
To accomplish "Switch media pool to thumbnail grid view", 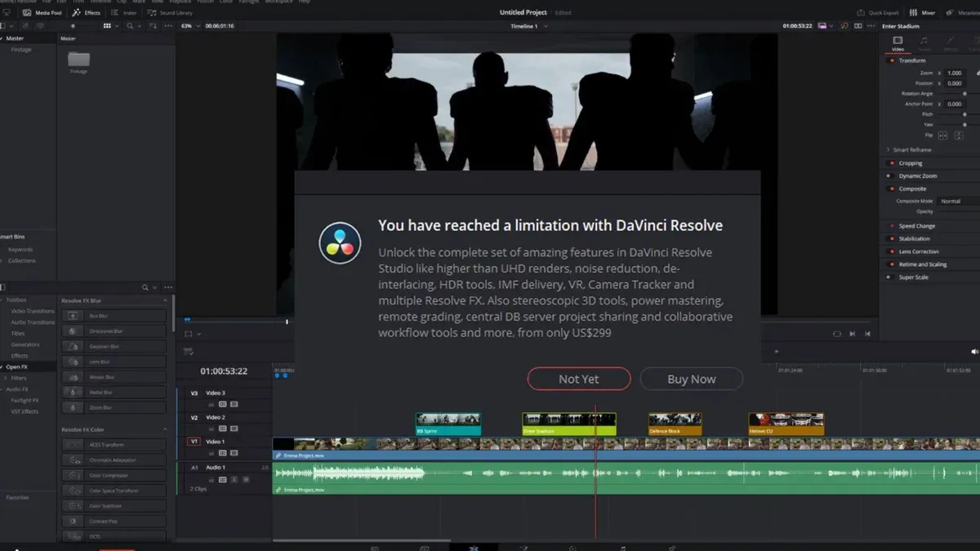I will click(107, 26).
